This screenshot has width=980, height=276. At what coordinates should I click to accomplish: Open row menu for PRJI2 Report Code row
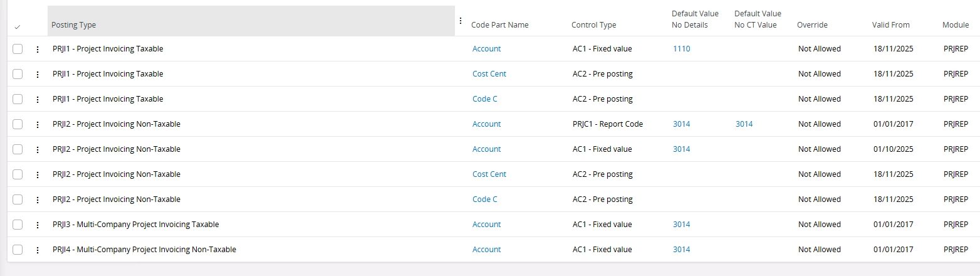click(x=38, y=124)
